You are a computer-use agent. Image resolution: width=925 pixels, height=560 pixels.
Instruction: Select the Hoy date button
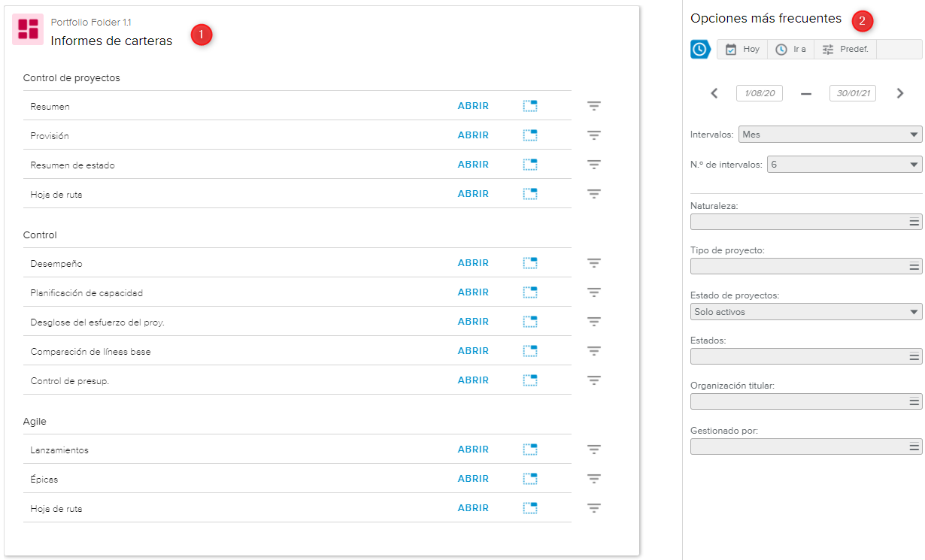pos(742,50)
